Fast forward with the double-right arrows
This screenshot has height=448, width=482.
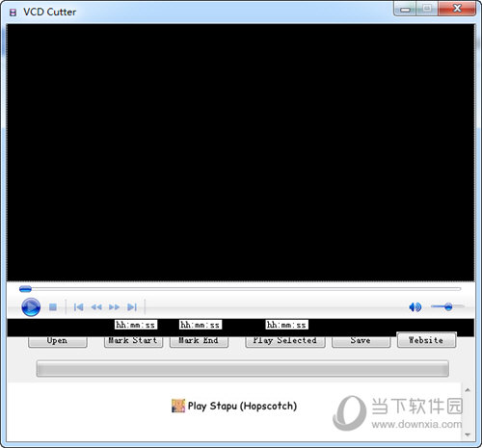tap(114, 307)
